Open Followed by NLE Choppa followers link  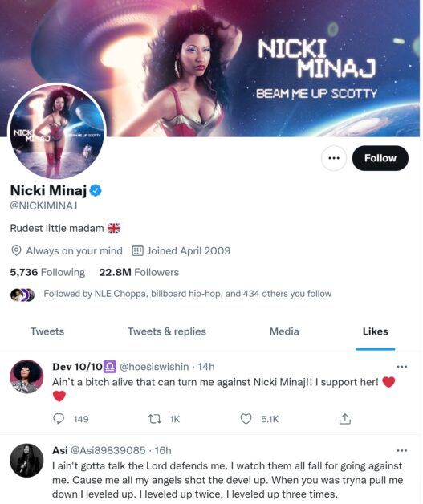point(187,294)
